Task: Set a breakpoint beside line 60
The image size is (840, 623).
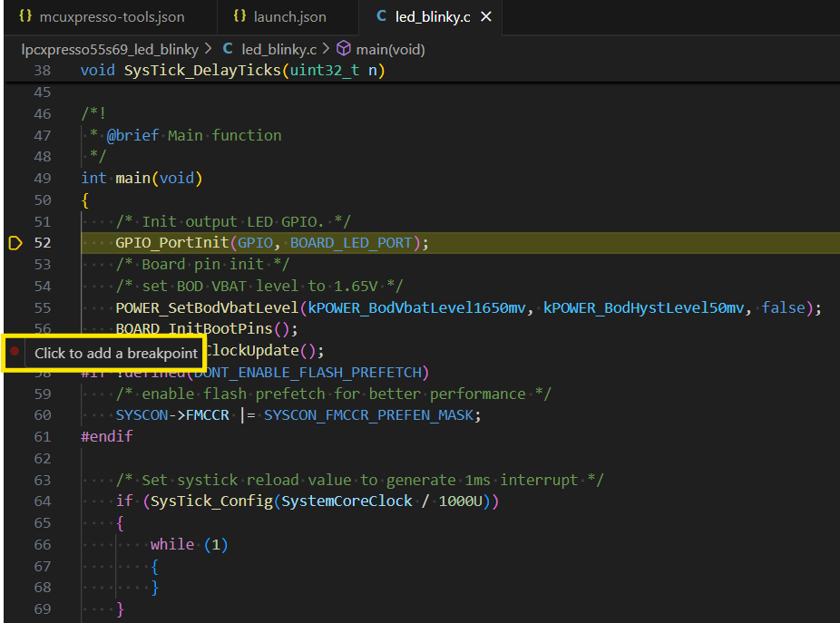Action: [13, 414]
